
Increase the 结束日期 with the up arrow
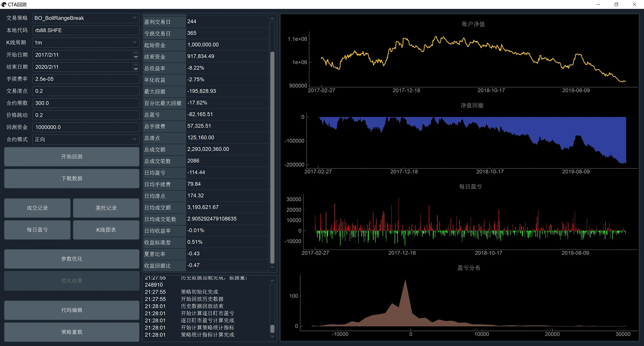[136, 65]
